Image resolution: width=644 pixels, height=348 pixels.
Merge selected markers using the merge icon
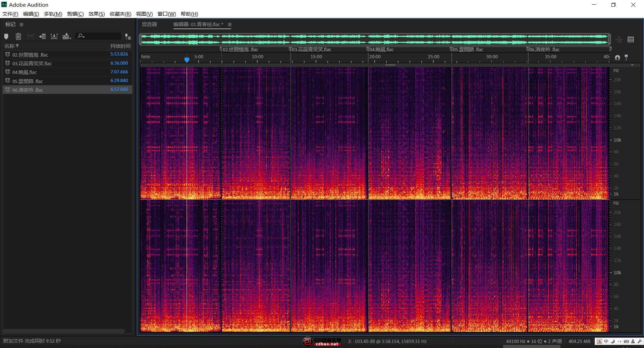coord(31,37)
